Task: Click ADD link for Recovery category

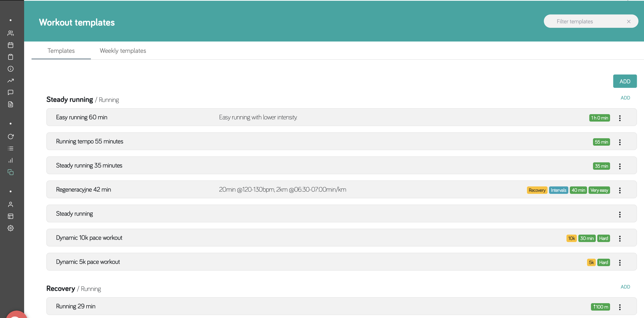Action: pos(625,287)
